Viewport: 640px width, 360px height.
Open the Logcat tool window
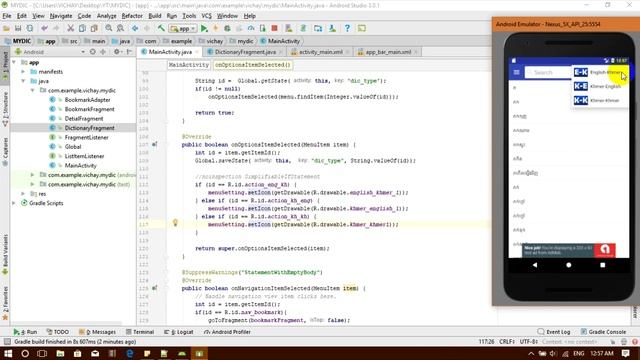(x=179, y=332)
